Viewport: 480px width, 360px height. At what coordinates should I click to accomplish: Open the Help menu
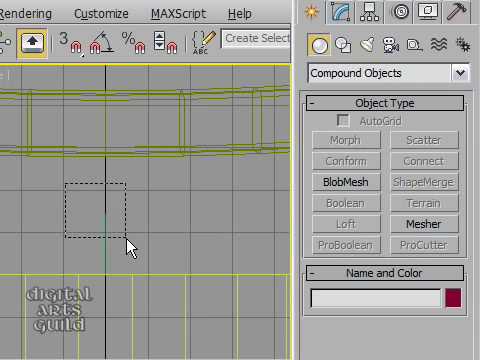[x=239, y=14]
